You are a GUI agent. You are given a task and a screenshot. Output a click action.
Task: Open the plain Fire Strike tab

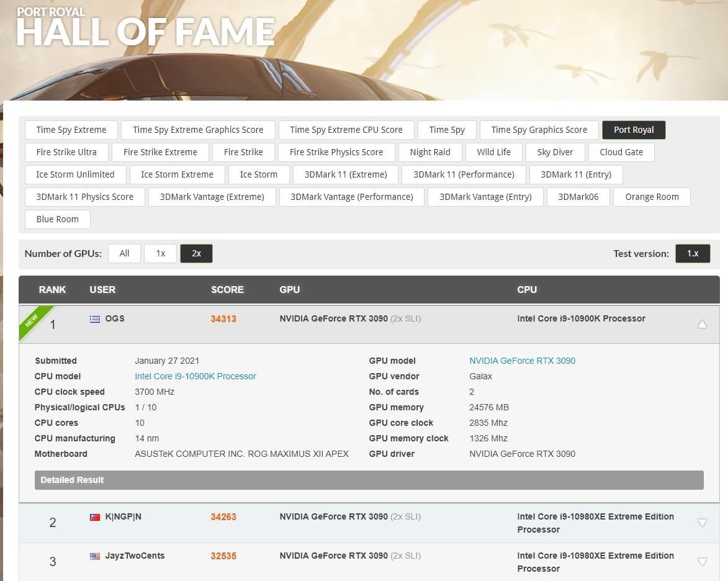coord(243,152)
